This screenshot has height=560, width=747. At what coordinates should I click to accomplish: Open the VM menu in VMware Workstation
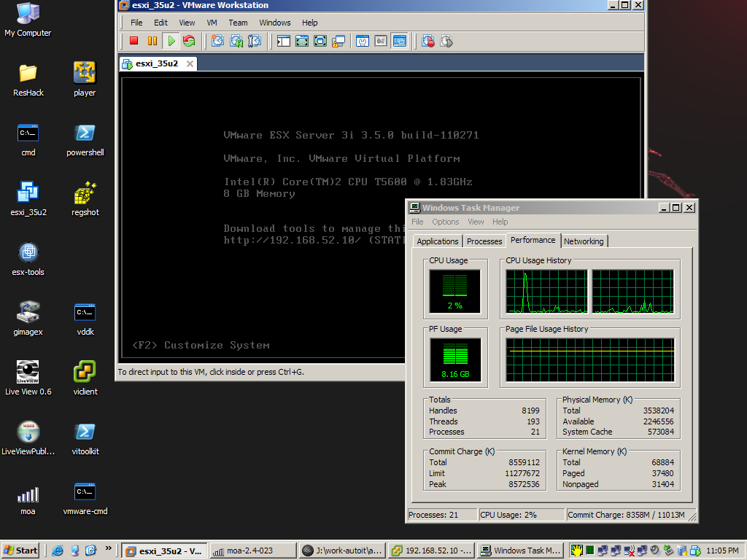coord(212,23)
